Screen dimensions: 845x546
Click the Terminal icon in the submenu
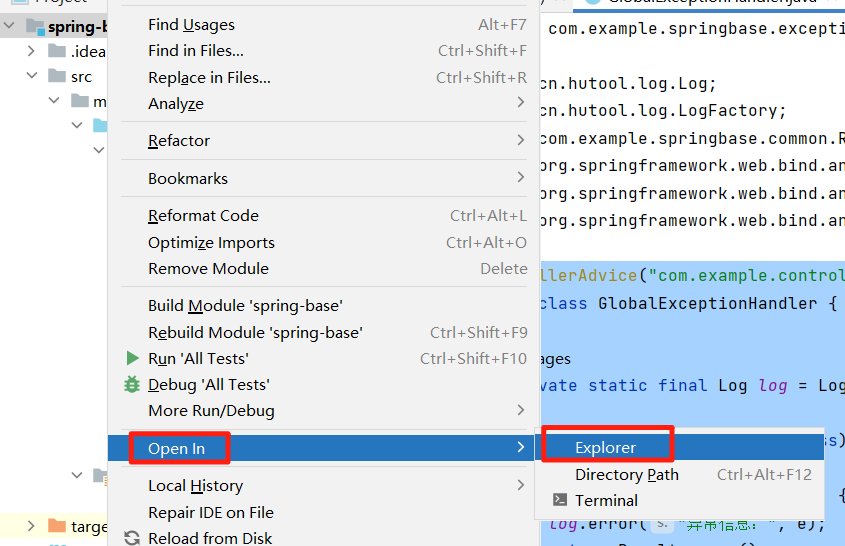(x=560, y=500)
